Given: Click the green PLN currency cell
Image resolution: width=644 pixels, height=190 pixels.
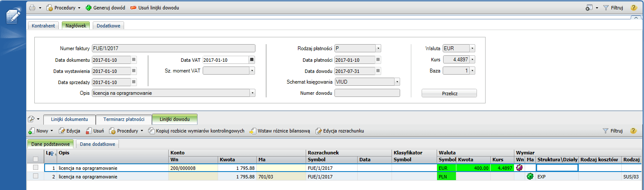Looking at the screenshot, I should click(446, 176).
